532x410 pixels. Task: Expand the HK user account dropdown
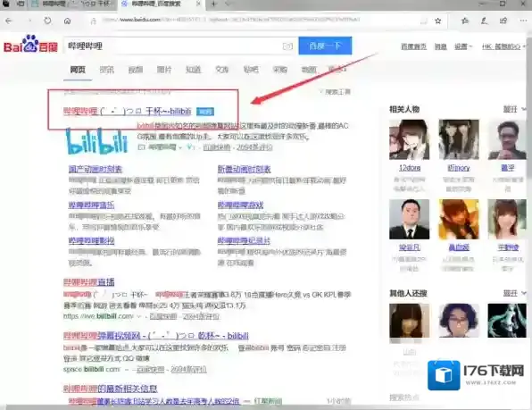tap(503, 46)
